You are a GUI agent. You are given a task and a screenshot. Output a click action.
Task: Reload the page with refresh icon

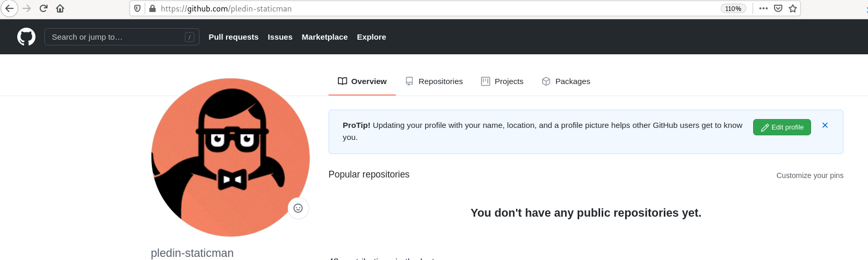(44, 8)
